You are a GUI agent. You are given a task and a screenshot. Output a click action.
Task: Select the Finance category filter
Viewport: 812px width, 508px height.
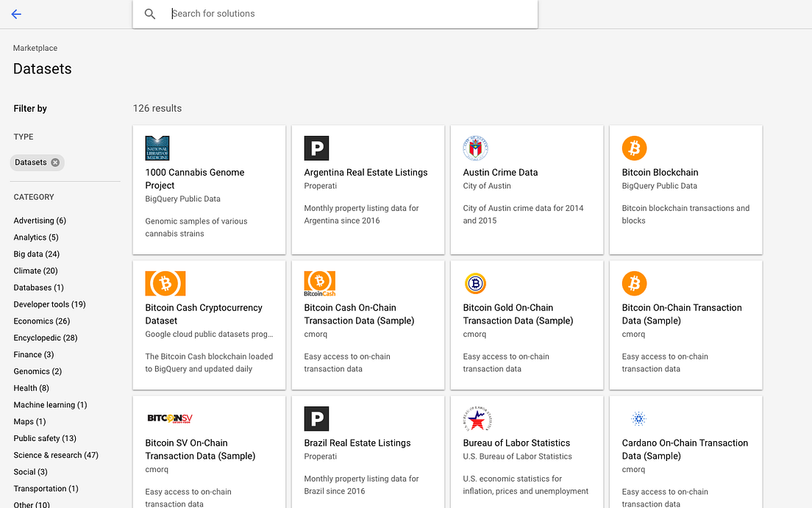[x=33, y=354]
